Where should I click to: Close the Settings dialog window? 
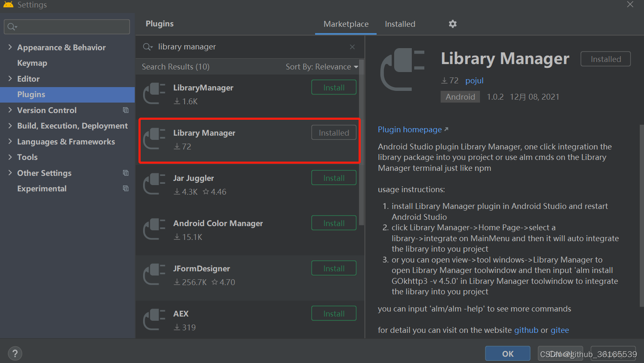coord(630,5)
